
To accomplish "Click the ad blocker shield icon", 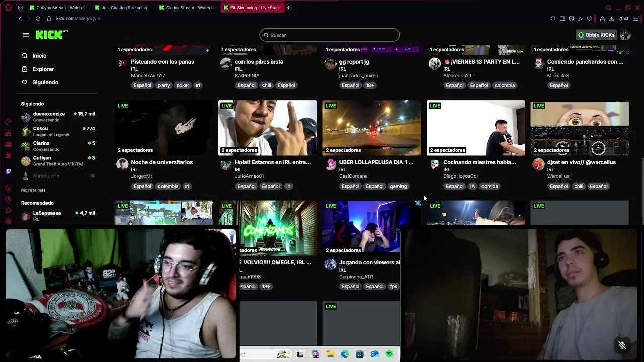I will 571,19.
